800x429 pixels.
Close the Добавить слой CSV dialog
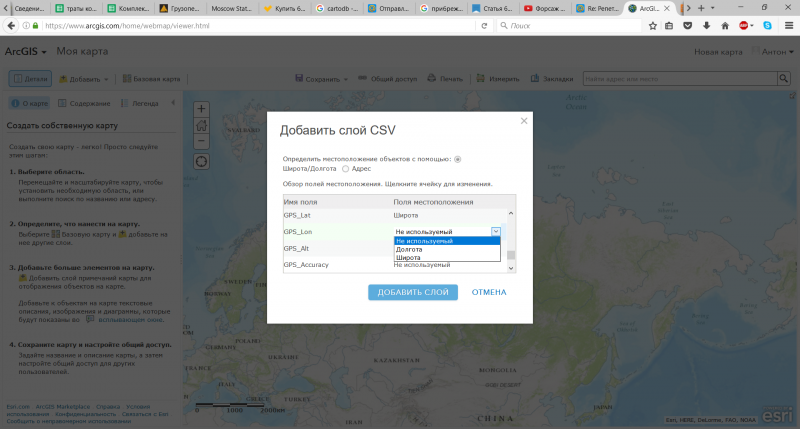point(524,121)
